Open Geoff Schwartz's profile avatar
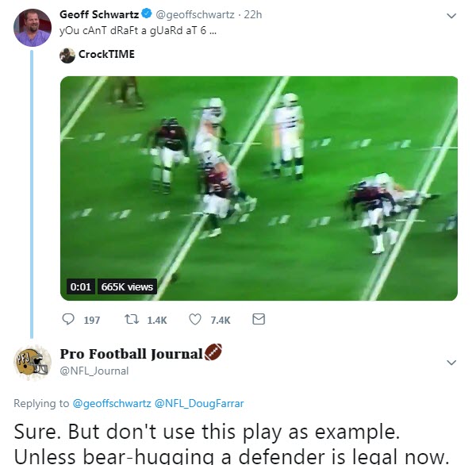The image size is (476, 465). tap(33, 28)
